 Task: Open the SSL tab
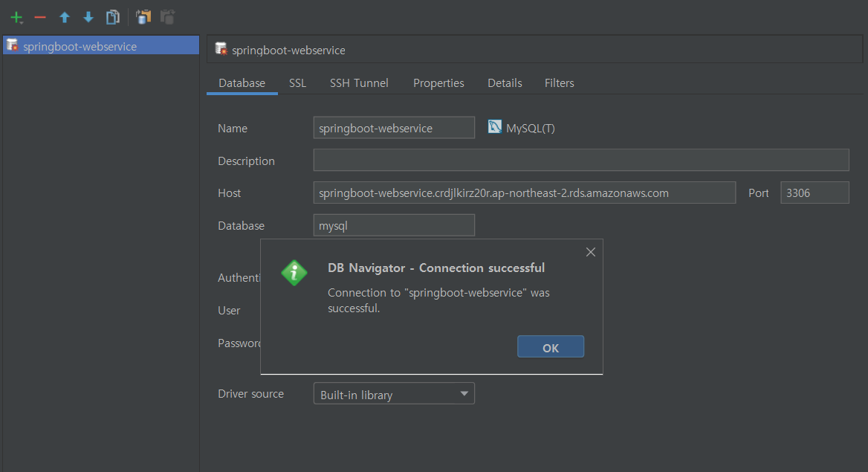(297, 83)
